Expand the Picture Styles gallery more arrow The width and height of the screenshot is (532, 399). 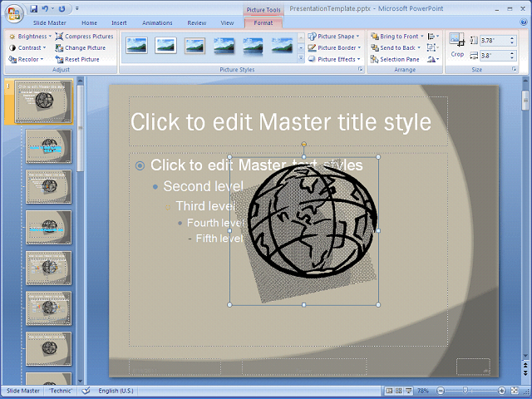pos(301,59)
